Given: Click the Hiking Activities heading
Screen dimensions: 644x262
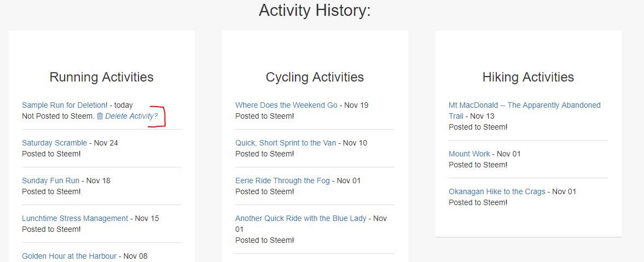Looking at the screenshot, I should [x=528, y=77].
